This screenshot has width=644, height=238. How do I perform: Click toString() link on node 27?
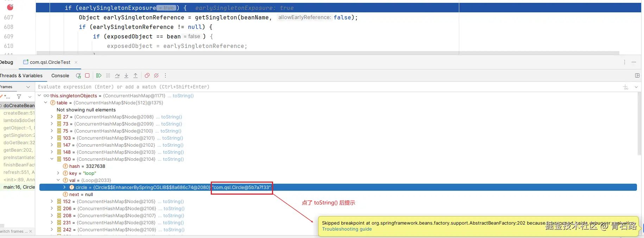click(x=171, y=117)
